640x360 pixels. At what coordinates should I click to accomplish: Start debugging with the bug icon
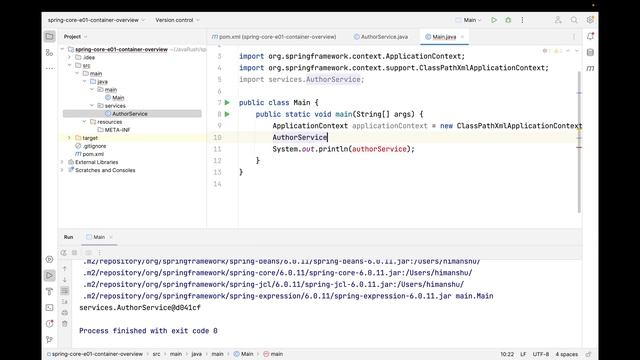(508, 20)
